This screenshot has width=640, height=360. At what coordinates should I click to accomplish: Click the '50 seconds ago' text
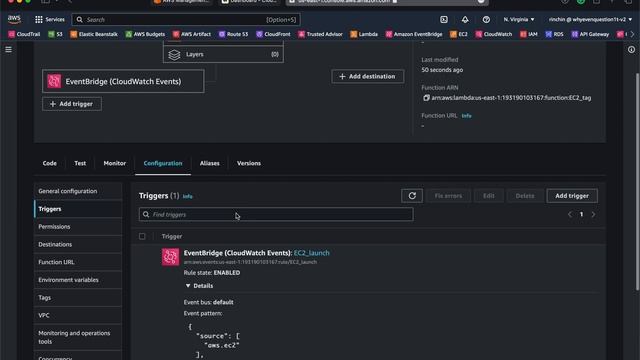(x=442, y=70)
